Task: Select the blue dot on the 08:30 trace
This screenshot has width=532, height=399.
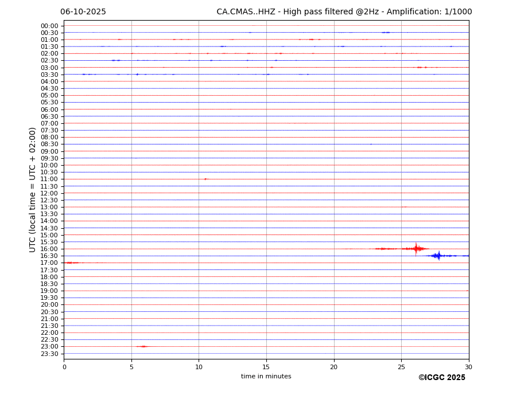Action: (371, 144)
